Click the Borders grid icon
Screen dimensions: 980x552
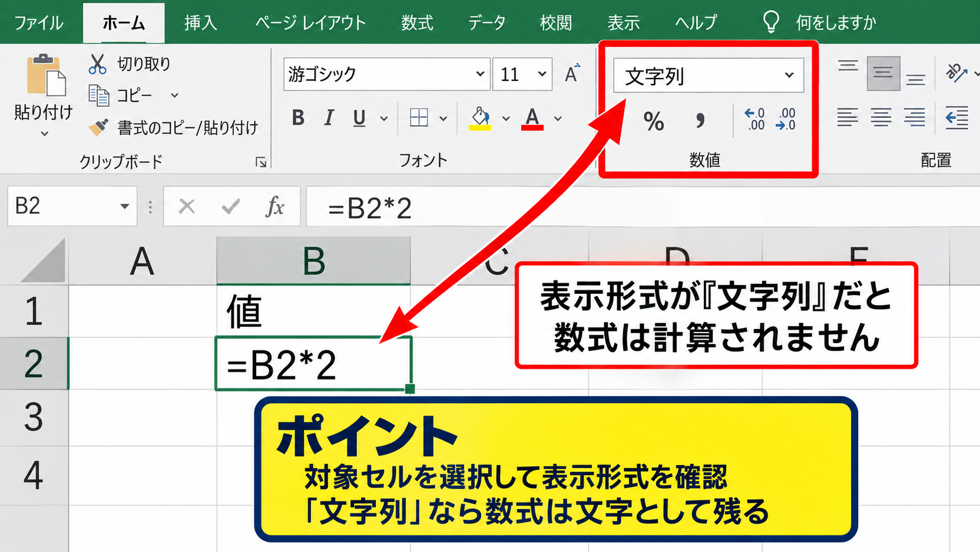point(419,118)
